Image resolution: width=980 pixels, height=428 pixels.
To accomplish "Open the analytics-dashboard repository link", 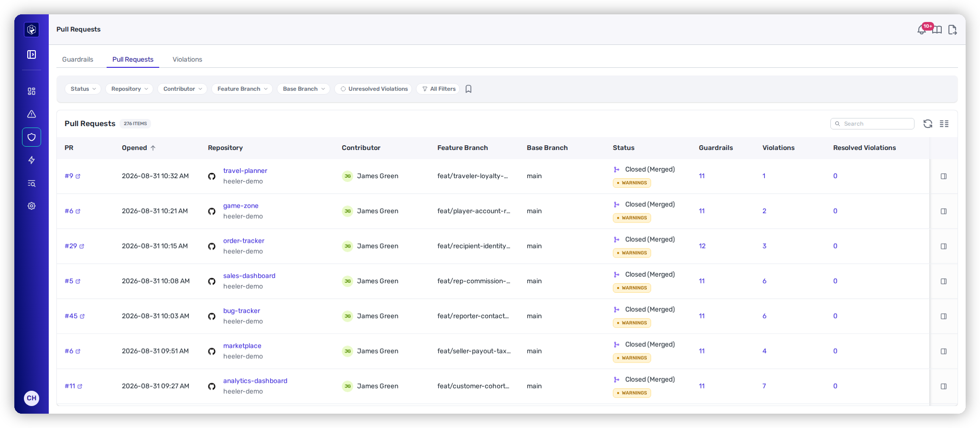I will [255, 381].
